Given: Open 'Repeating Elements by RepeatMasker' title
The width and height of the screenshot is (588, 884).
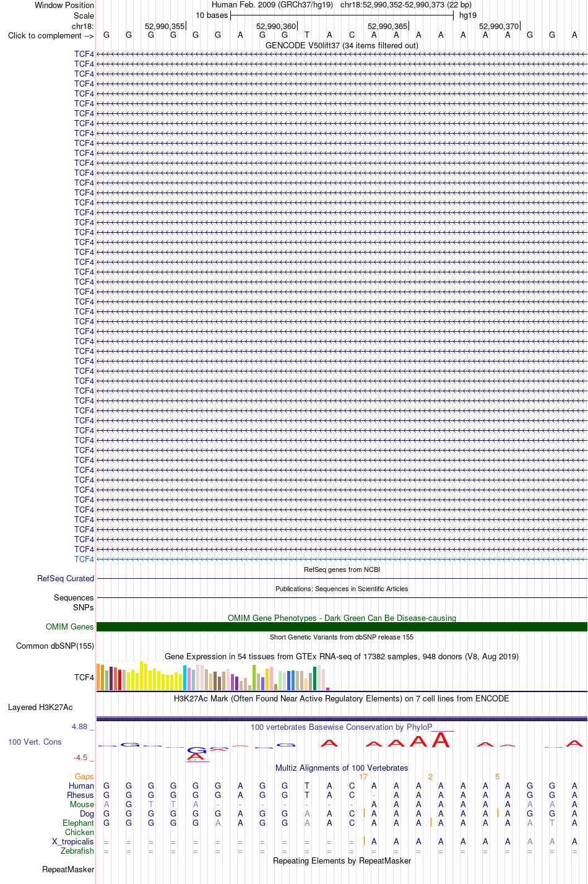Looking at the screenshot, I should [x=342, y=860].
